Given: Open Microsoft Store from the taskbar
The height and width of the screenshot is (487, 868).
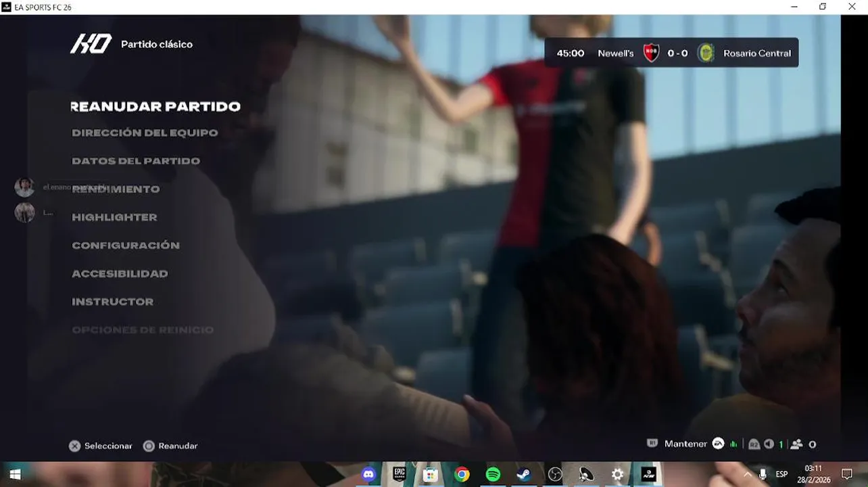Looking at the screenshot, I should point(431,475).
